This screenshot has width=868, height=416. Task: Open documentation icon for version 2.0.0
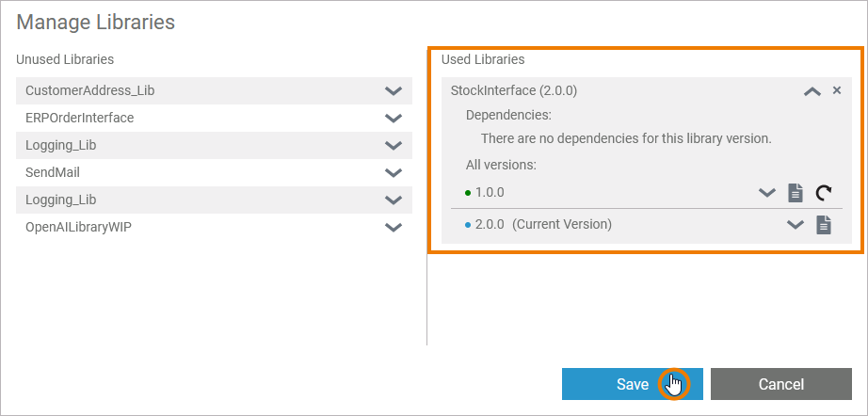(x=824, y=225)
